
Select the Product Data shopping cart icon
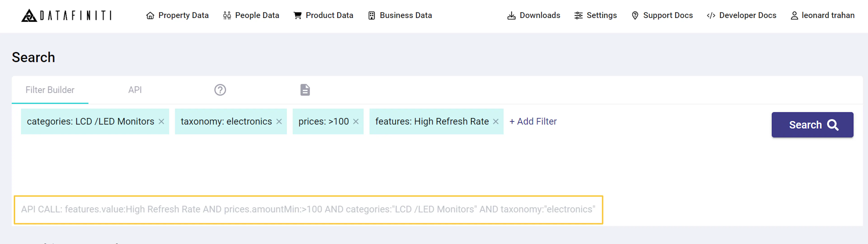(x=297, y=15)
